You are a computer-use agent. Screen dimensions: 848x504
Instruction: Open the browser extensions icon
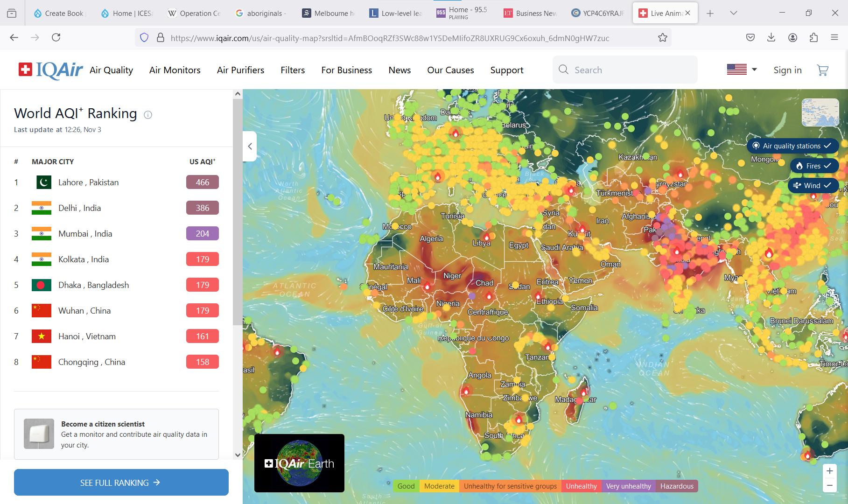click(x=813, y=37)
